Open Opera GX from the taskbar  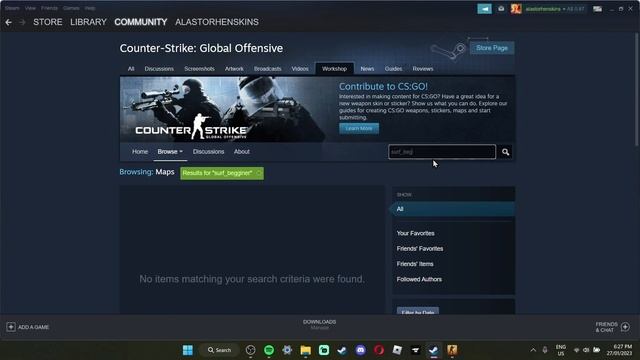379,350
